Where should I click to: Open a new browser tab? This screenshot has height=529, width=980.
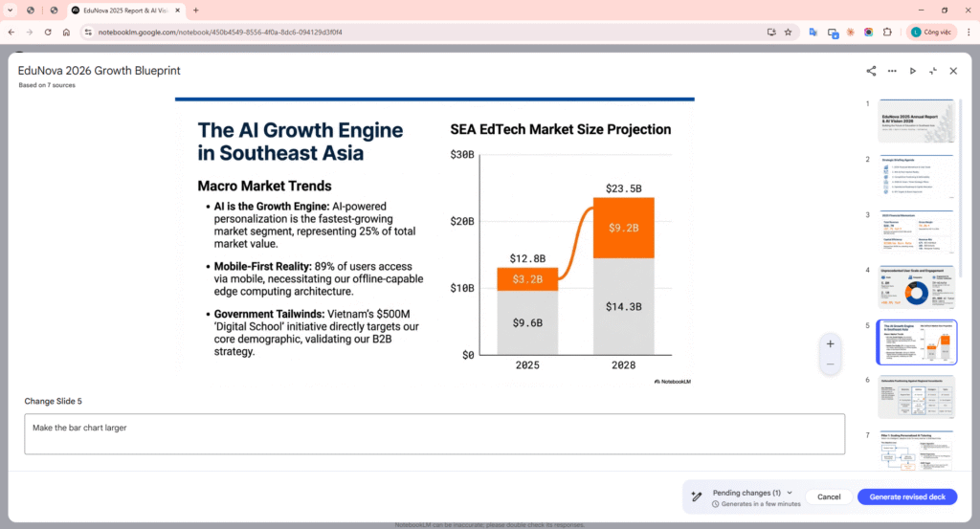196,11
